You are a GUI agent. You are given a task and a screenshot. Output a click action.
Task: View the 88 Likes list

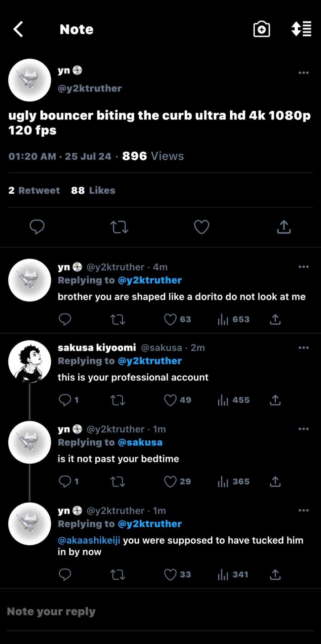[93, 191]
